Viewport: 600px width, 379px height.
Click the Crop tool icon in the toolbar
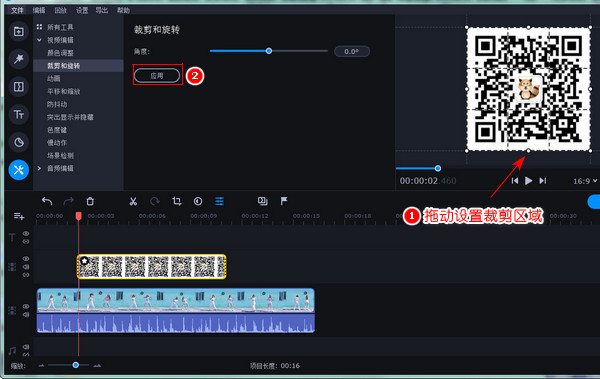[x=177, y=201]
